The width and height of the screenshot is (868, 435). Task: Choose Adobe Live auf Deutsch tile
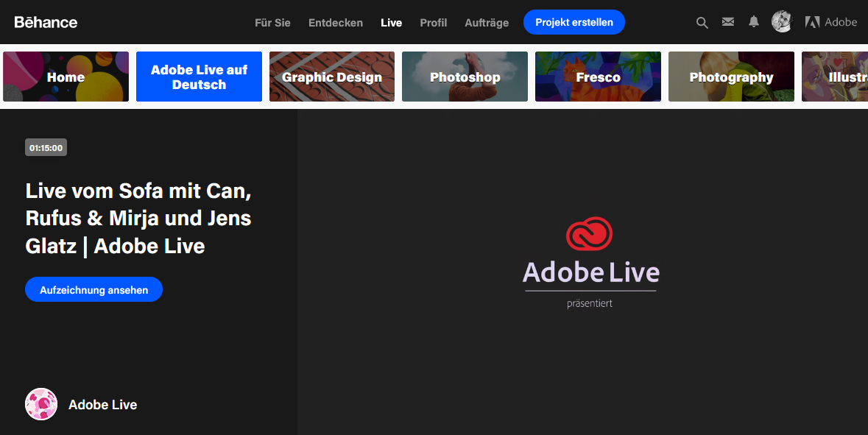point(199,77)
